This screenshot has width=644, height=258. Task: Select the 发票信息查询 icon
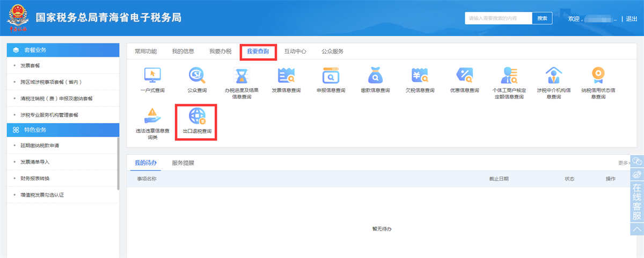click(286, 75)
